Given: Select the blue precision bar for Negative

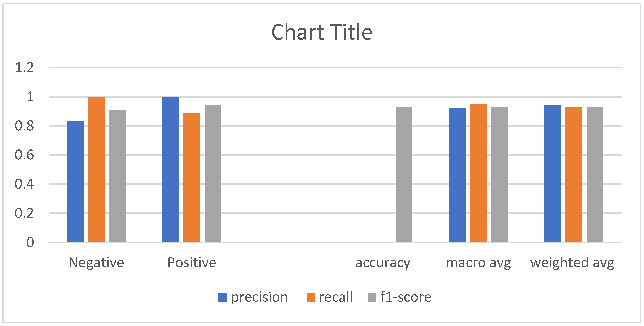Looking at the screenshot, I should coord(75,182).
